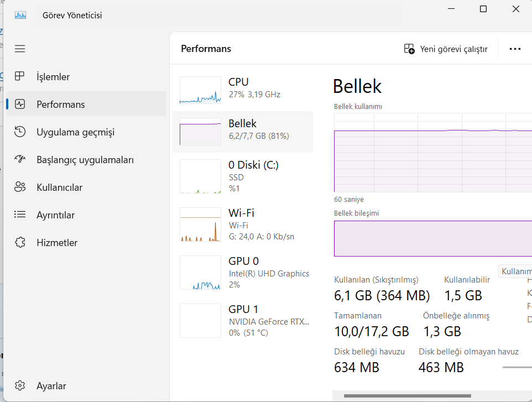
Task: Open the 0 Diski (C:) entry
Action: pos(242,176)
